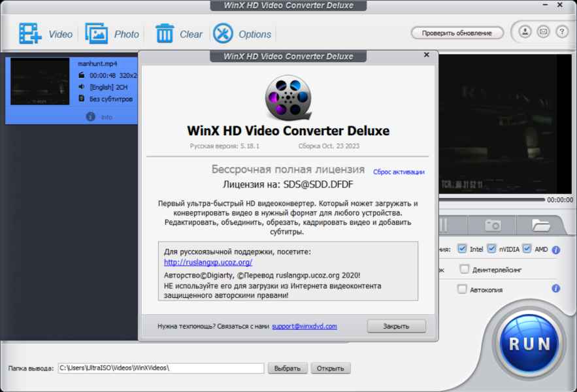Click the manhunt.mp4 file name
The height and width of the screenshot is (392, 577).
[x=97, y=63]
